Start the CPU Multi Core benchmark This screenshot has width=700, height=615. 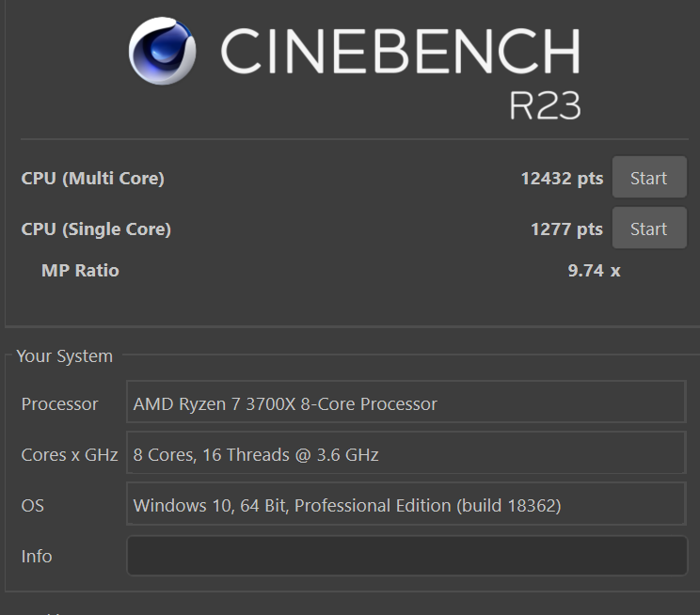coord(649,177)
